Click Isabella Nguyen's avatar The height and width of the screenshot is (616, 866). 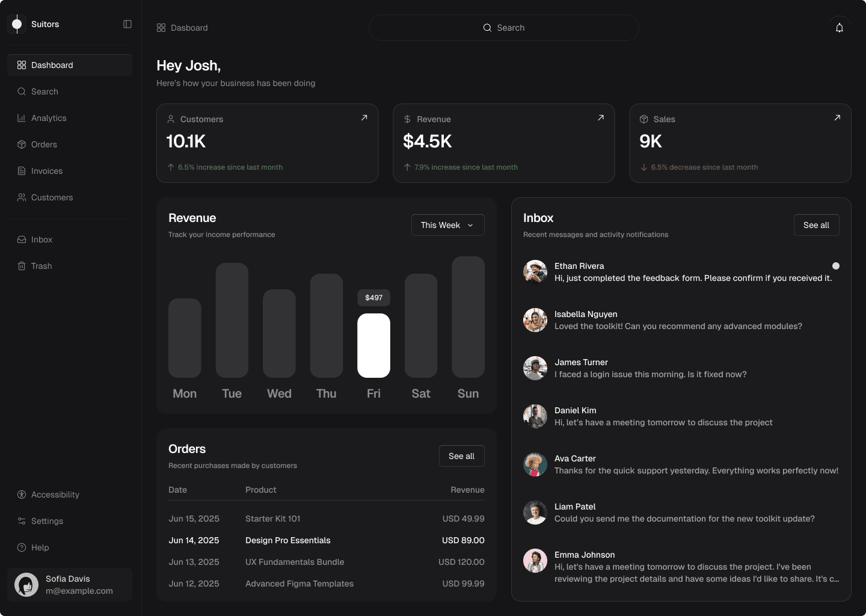tap(535, 320)
